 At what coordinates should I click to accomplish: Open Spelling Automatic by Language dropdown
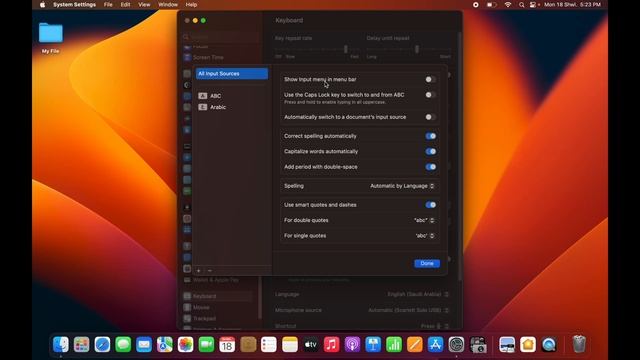pos(402,186)
